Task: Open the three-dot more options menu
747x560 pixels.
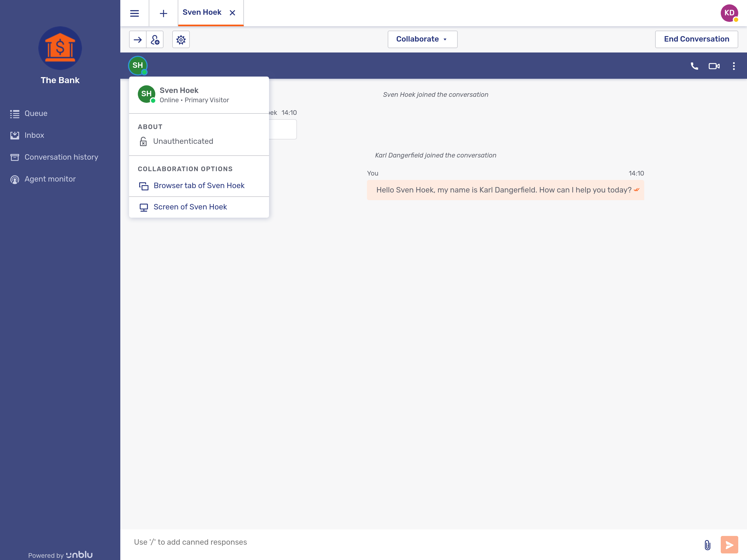Action: coord(734,66)
